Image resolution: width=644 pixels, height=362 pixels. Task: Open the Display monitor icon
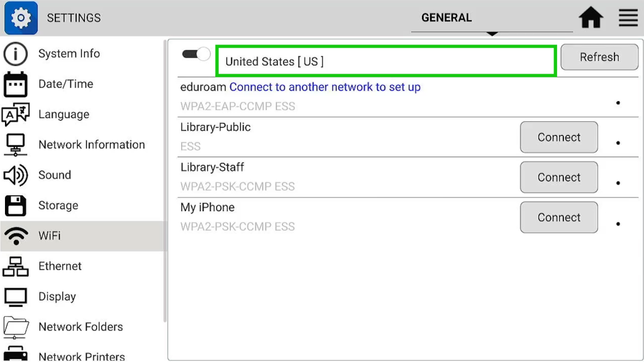coord(16,297)
